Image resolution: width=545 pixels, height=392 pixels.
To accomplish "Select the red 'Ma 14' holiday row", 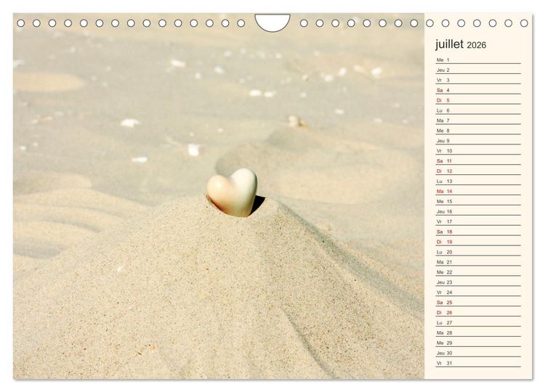I will (x=478, y=191).
